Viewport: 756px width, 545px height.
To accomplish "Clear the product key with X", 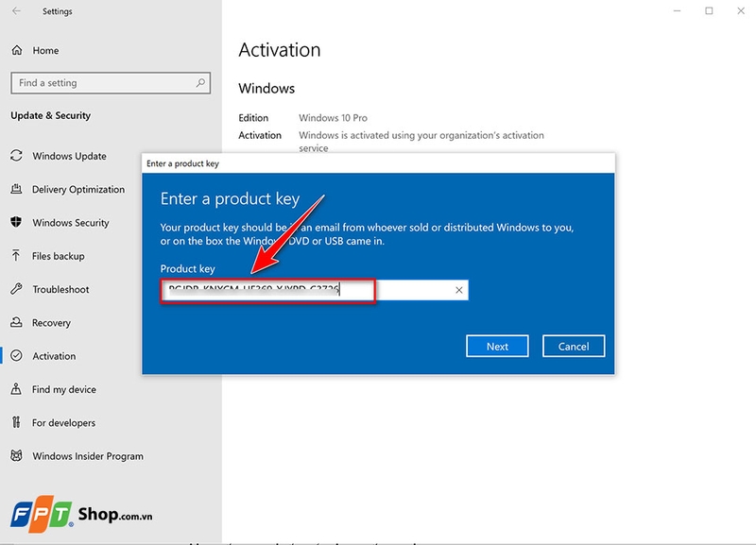I will pos(459,290).
